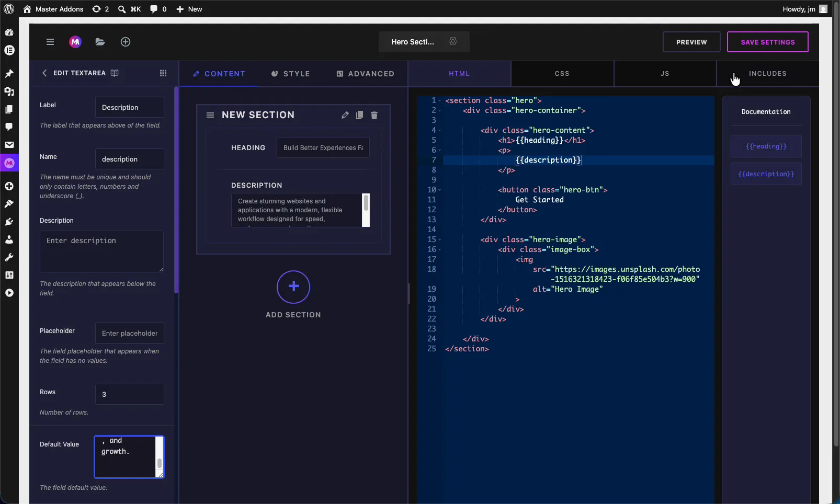The width and height of the screenshot is (840, 504).
Task: Duplicate New Section with the copy icon
Action: click(359, 115)
